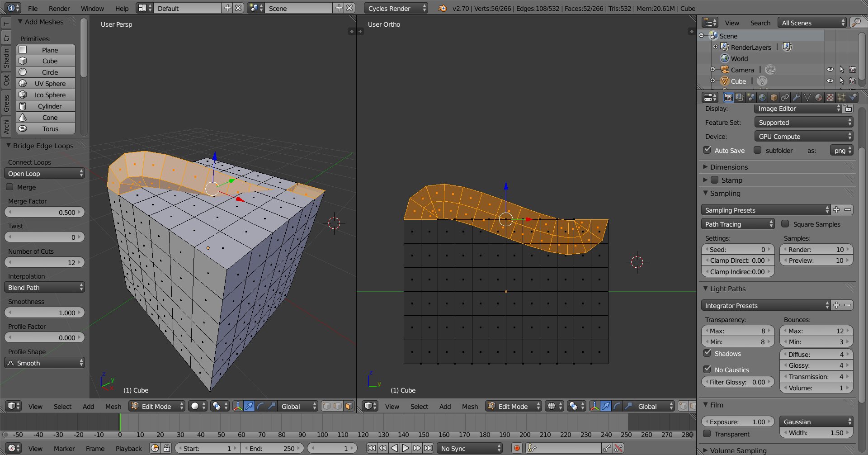Enable face select mode in left viewport
This screenshot has width=868, height=455.
coord(349,406)
